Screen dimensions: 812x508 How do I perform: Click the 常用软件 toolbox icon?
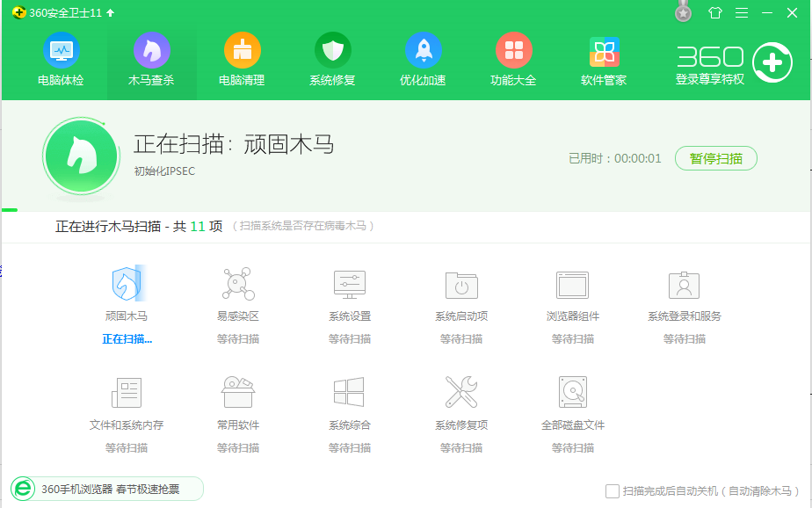coord(238,392)
